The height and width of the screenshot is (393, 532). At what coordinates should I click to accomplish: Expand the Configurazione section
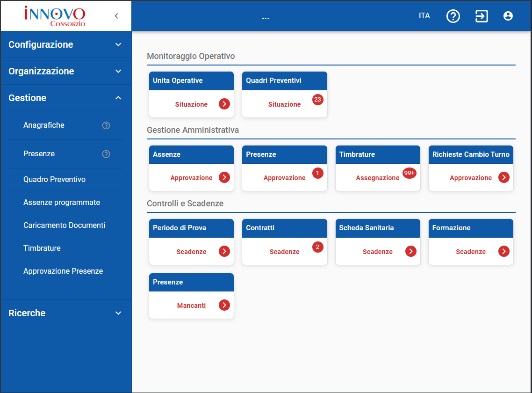click(66, 44)
